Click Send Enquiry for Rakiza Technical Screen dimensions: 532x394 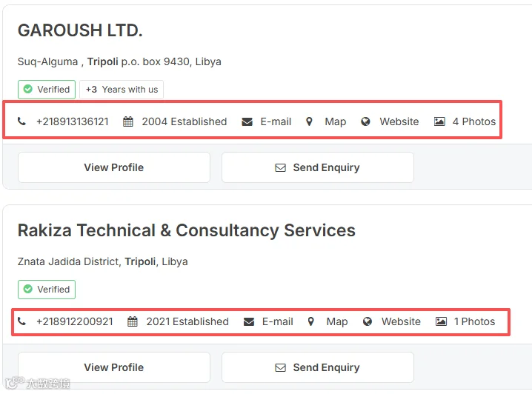tap(318, 367)
